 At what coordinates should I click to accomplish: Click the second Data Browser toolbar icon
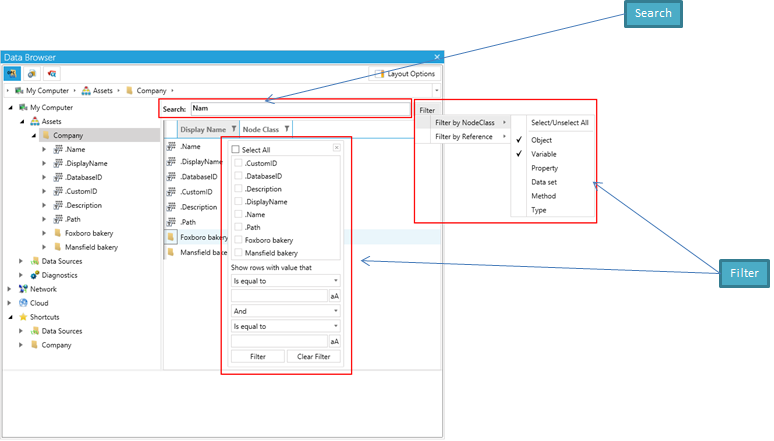coord(32,74)
